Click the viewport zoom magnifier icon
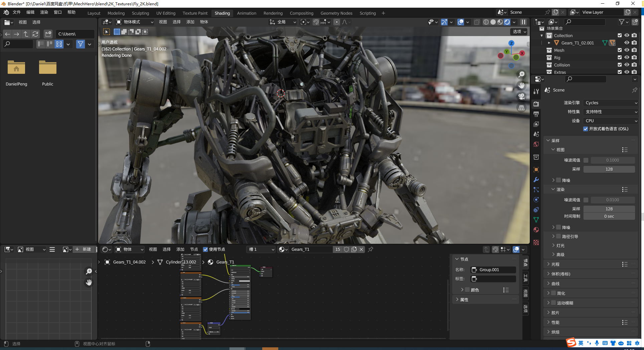This screenshot has height=350, width=644. (521, 74)
